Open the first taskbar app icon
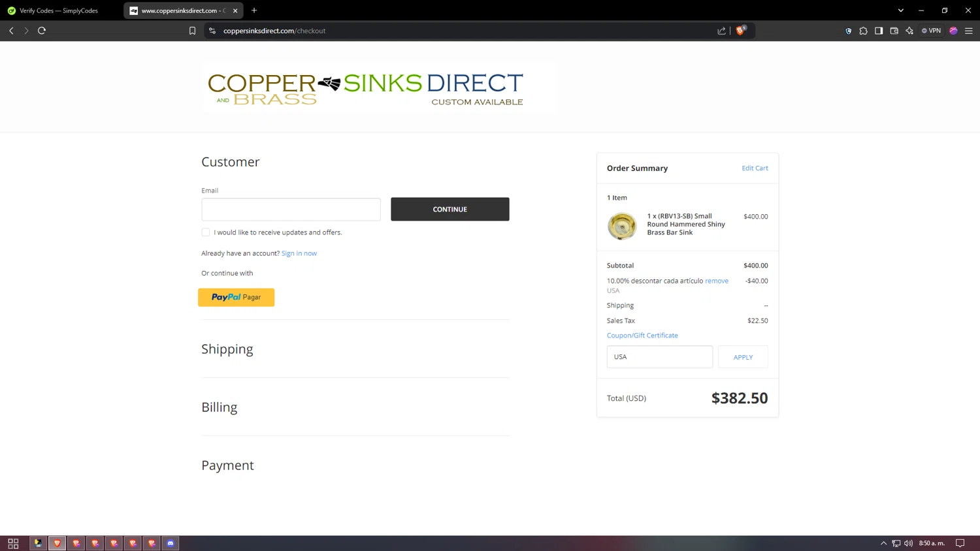This screenshot has height=551, width=980. pyautogui.click(x=39, y=543)
